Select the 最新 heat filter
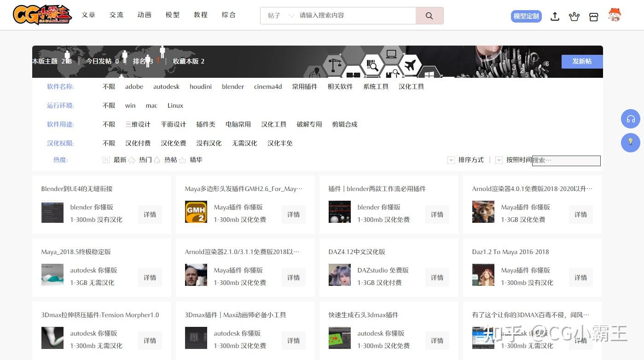Viewport: 644px width, 360px height. pos(120,160)
